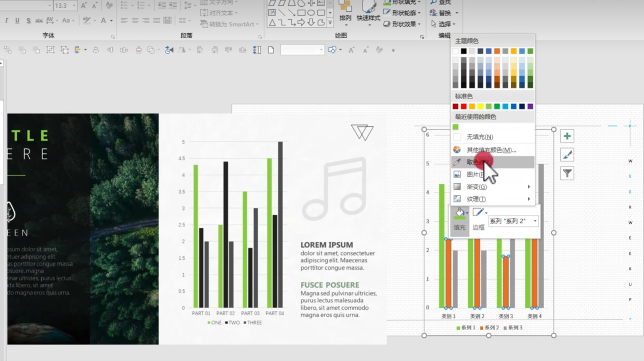Open Customize Quick Access Toolbar arrow
Image resolution: width=644 pixels, height=361 pixels.
click(x=393, y=50)
